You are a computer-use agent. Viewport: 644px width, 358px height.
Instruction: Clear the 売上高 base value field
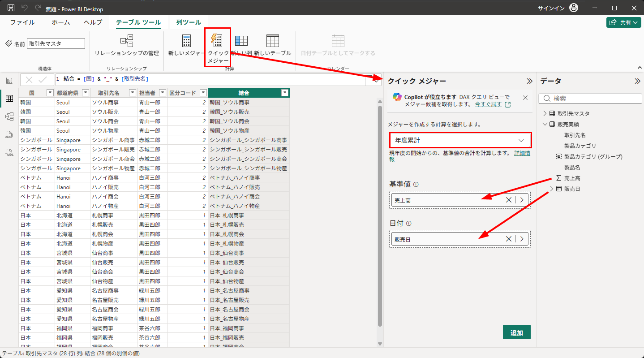509,200
